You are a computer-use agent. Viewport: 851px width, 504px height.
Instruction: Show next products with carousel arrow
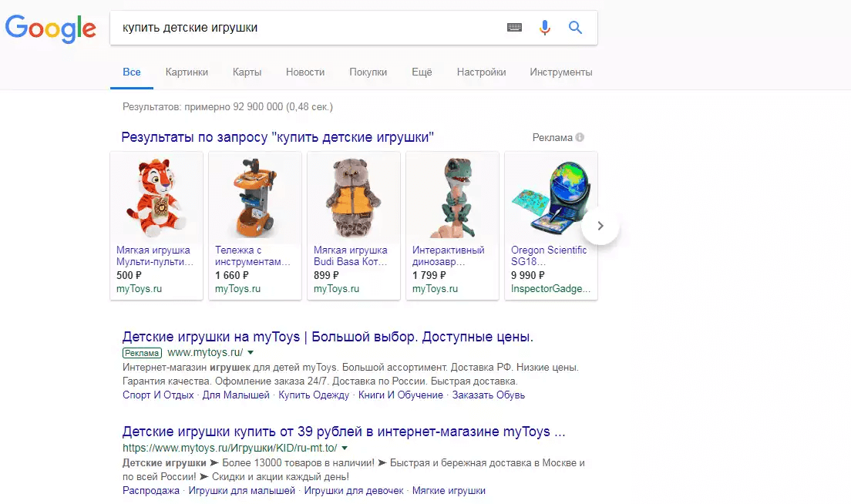click(600, 226)
